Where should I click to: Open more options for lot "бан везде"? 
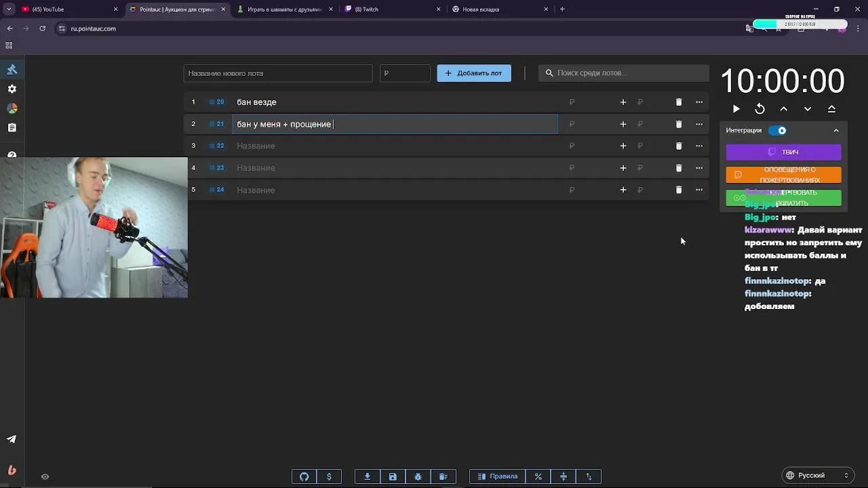click(699, 102)
